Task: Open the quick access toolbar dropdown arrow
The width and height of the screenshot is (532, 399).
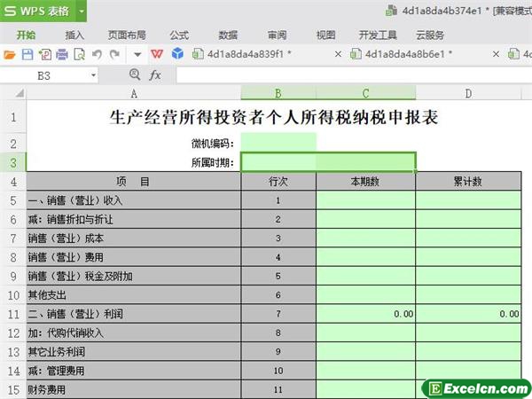Action: tap(137, 54)
